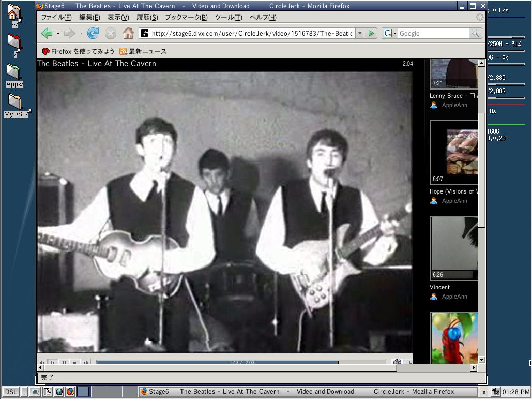Open the 8:07 Hope video thumbnail

454,153
